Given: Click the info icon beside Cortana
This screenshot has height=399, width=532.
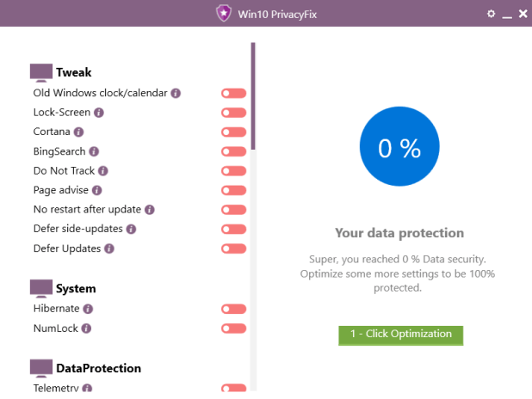Looking at the screenshot, I should (x=78, y=132).
